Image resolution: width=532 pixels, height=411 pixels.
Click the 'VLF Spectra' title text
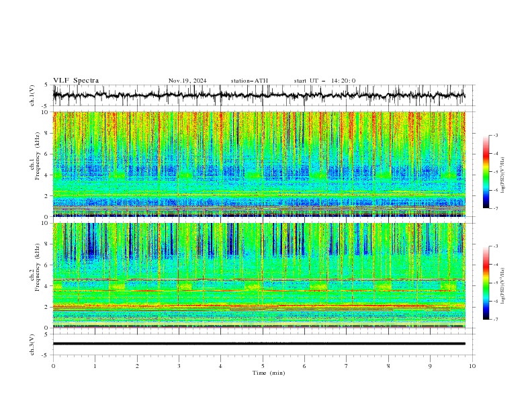click(x=76, y=81)
